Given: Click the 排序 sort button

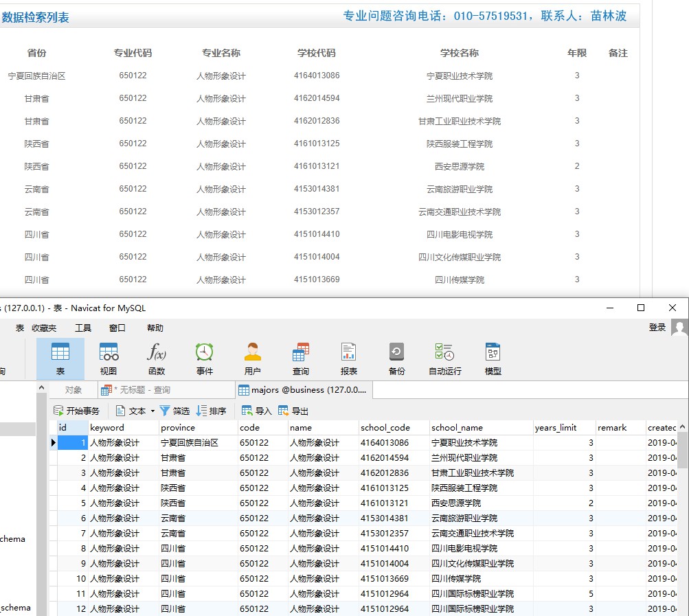Looking at the screenshot, I should pos(212,411).
